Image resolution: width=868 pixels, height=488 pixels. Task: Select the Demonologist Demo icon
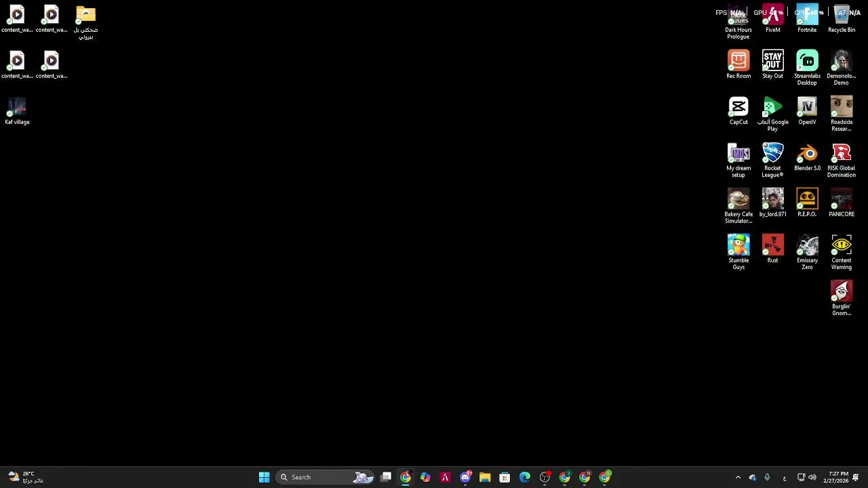click(842, 68)
